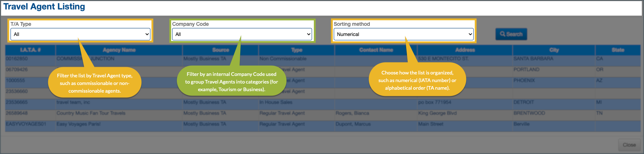The width and height of the screenshot is (644, 154).
Task: Click the travel team, inc agency name
Action: click(x=73, y=102)
